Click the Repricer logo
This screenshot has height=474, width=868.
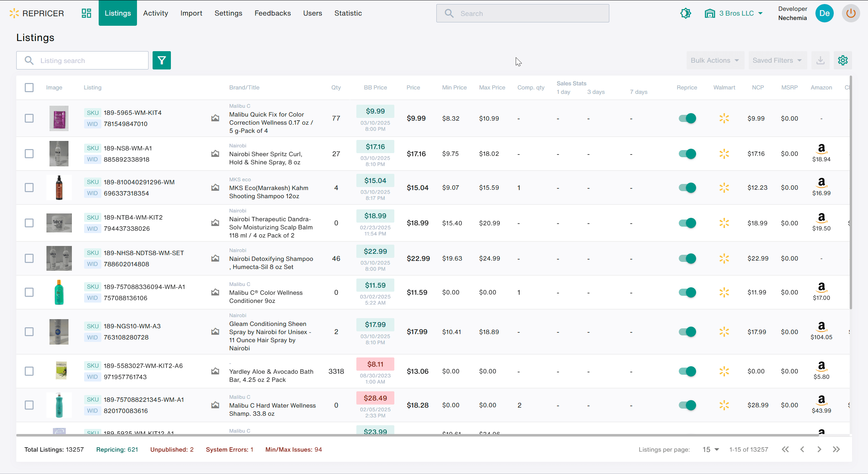pos(37,13)
